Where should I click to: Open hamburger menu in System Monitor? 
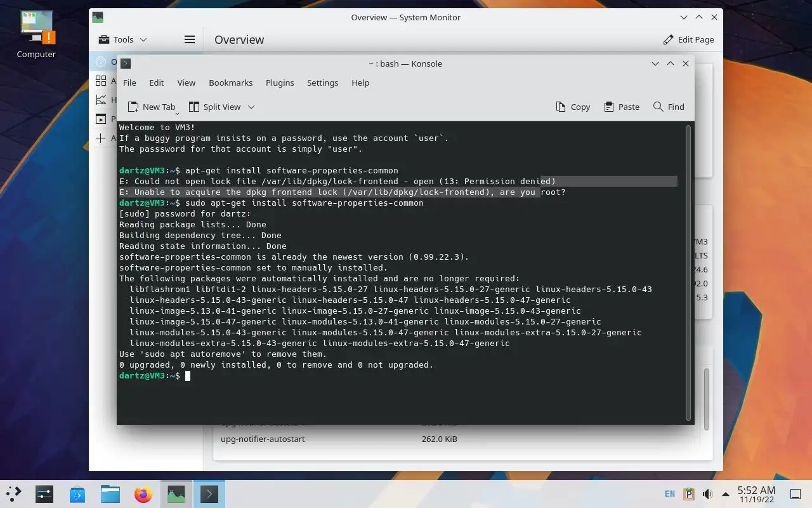(189, 39)
